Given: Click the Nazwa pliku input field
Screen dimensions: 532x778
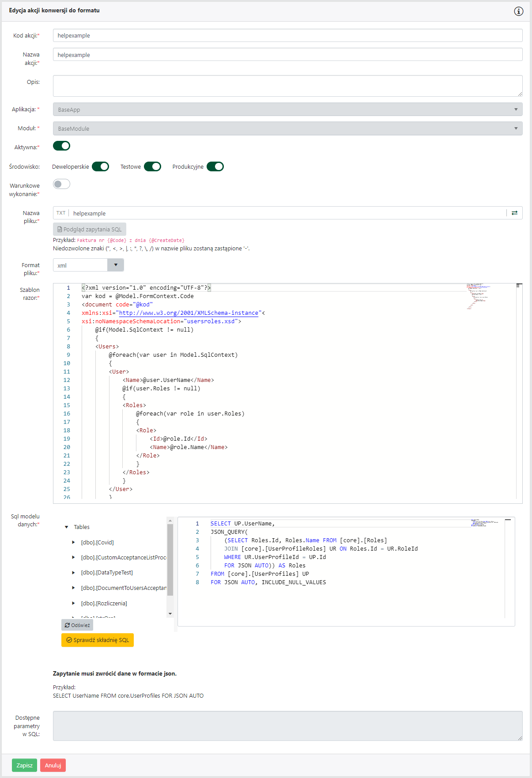Looking at the screenshot, I should 287,213.
